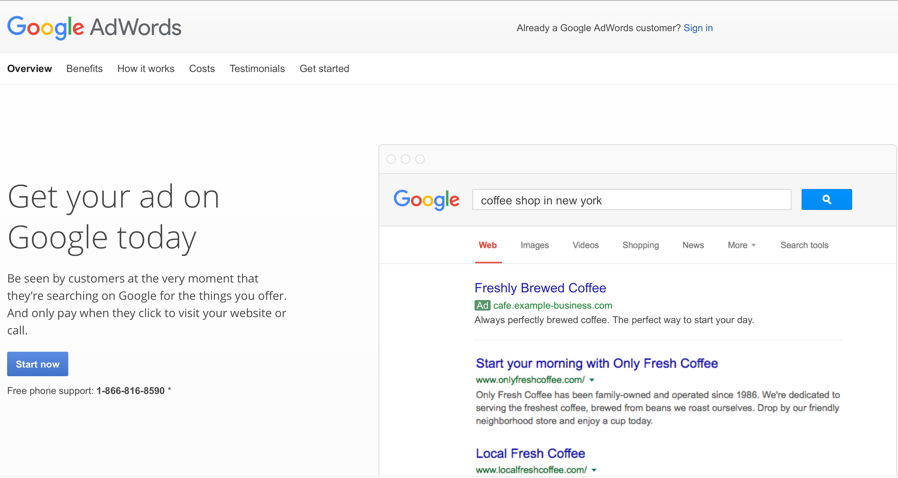The width and height of the screenshot is (898, 478).
Task: Click Already a Google AdWords customer text
Action: 598,28
